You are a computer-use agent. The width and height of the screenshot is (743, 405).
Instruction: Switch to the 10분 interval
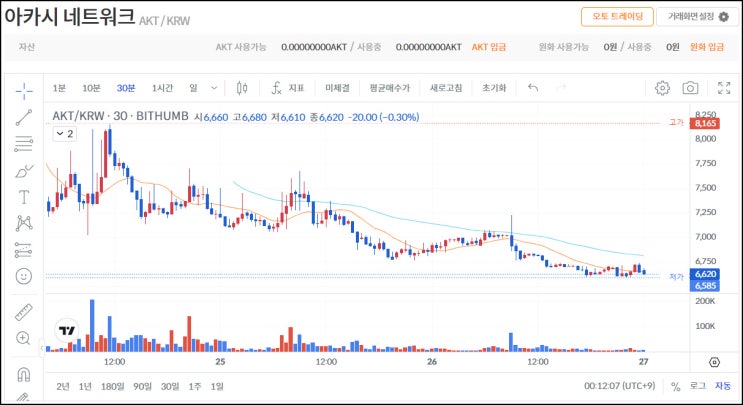point(91,88)
